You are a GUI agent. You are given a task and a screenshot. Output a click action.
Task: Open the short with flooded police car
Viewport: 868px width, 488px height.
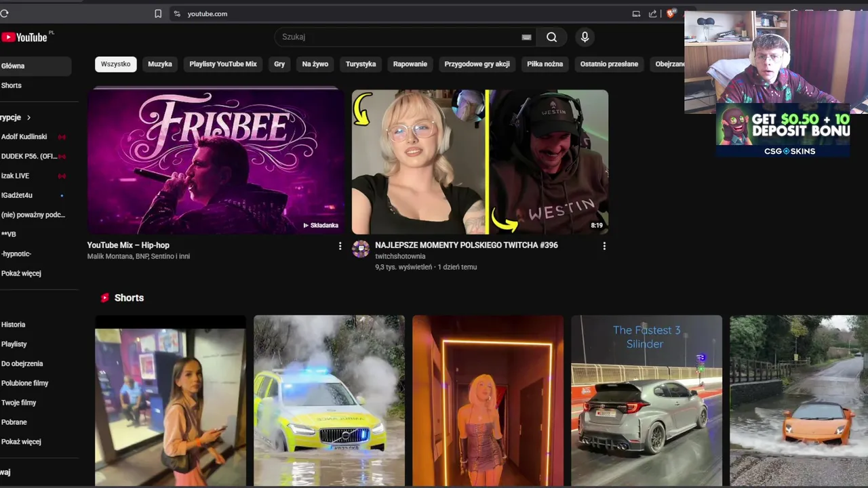coord(329,401)
